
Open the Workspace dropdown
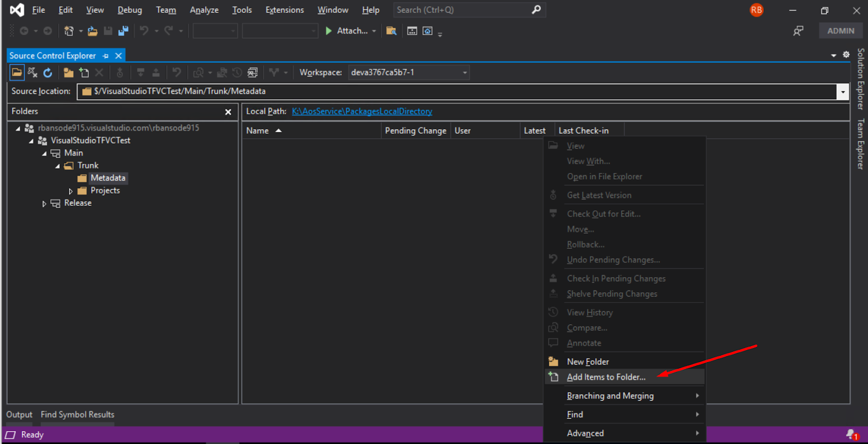point(465,73)
